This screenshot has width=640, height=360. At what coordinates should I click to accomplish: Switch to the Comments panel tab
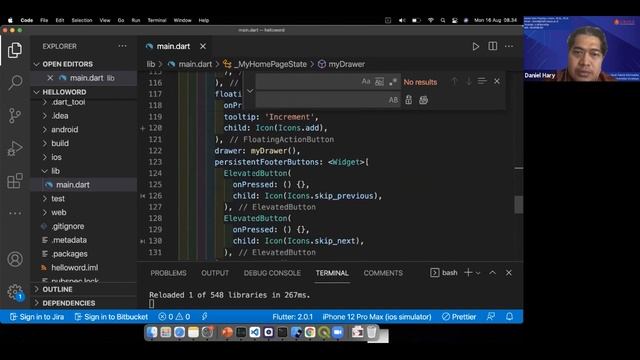point(383,273)
